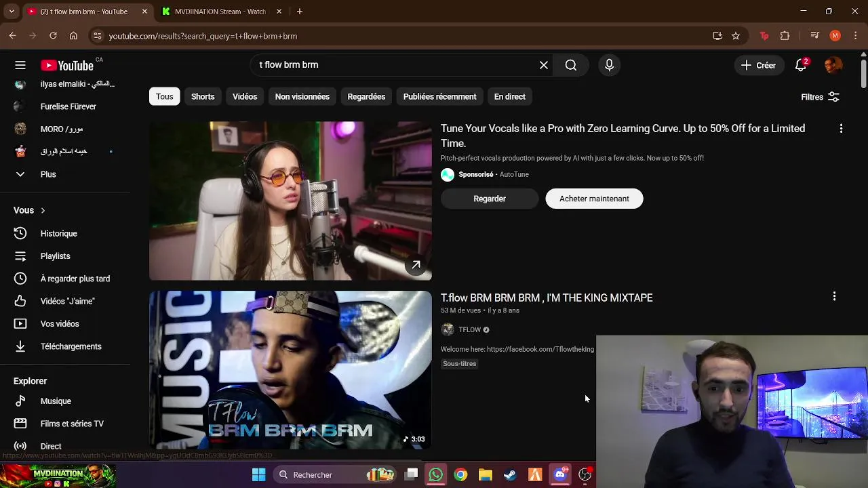
Task: Open options menu for AutoTune ad
Action: 841,128
